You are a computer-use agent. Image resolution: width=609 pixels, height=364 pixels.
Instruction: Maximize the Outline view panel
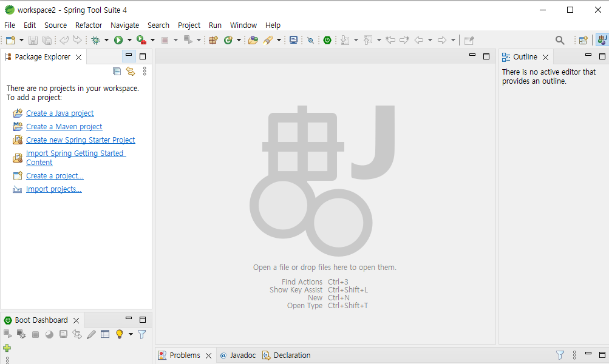click(602, 56)
